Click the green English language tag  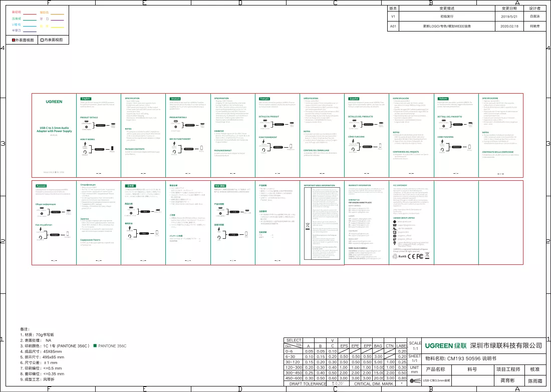click(86, 99)
